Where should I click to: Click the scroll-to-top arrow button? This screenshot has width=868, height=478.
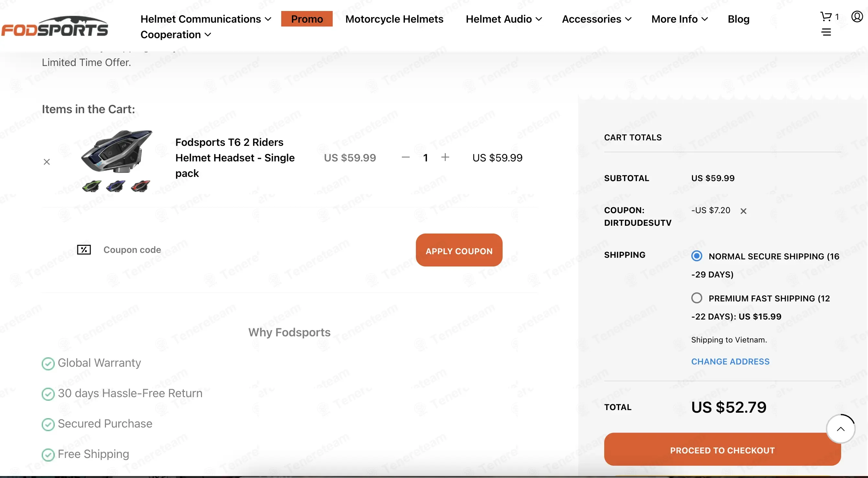(x=841, y=429)
